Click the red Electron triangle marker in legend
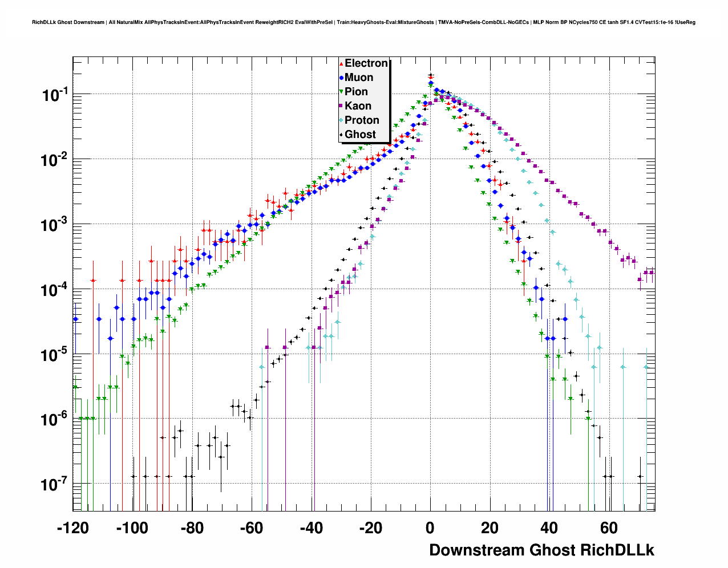Viewport: 728px width, 568px height. click(x=341, y=64)
